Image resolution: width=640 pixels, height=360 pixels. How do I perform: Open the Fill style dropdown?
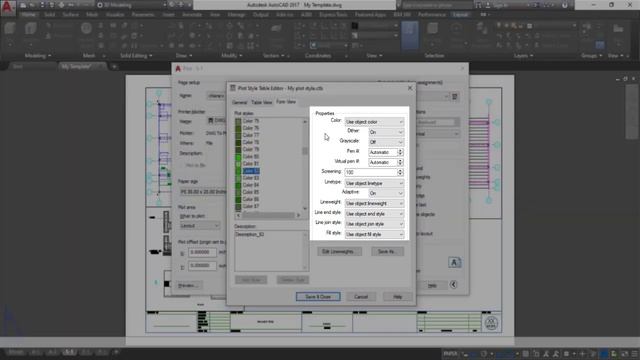pos(374,234)
